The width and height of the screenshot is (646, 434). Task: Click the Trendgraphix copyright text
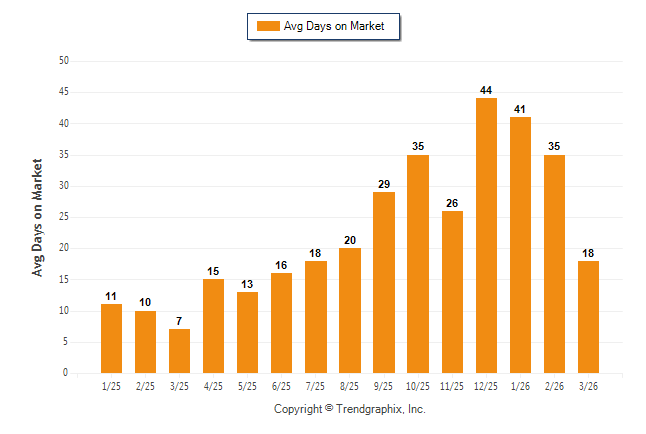point(350,409)
